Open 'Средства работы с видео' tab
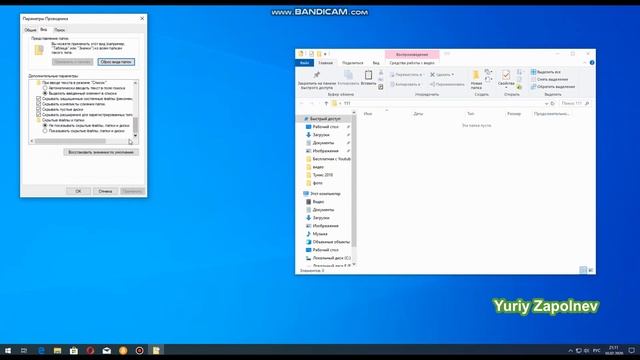 point(412,63)
